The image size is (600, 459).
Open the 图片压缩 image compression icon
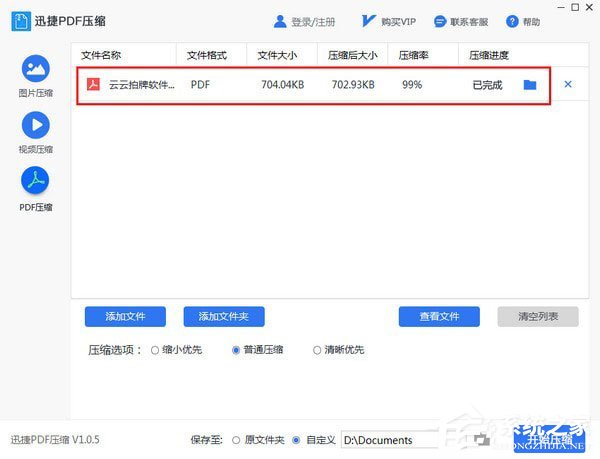point(36,69)
